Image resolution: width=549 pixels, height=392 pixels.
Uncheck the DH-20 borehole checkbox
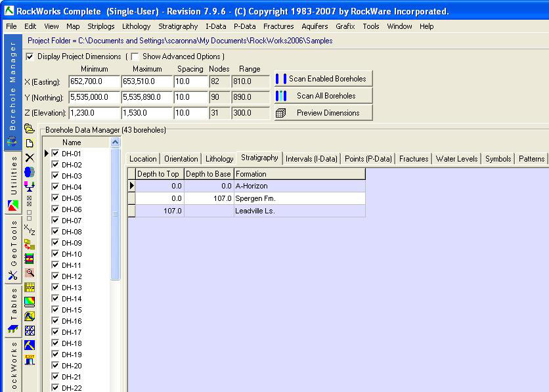(55, 365)
